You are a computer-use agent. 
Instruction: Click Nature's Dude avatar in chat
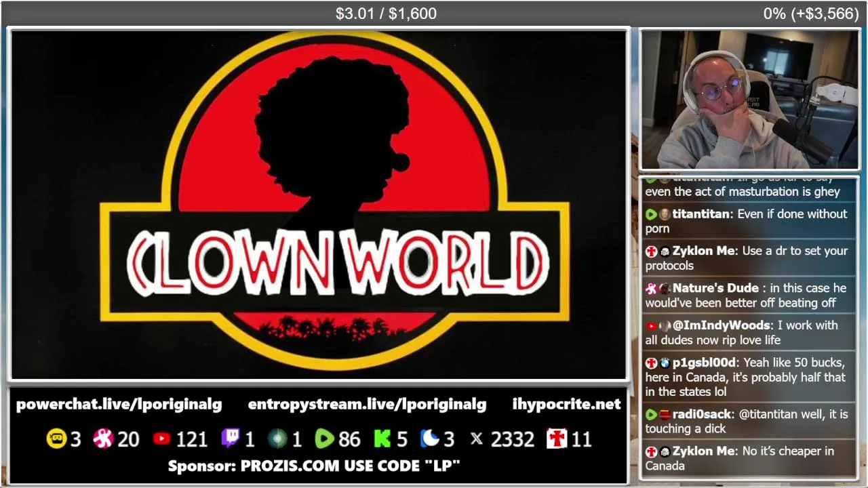665,289
